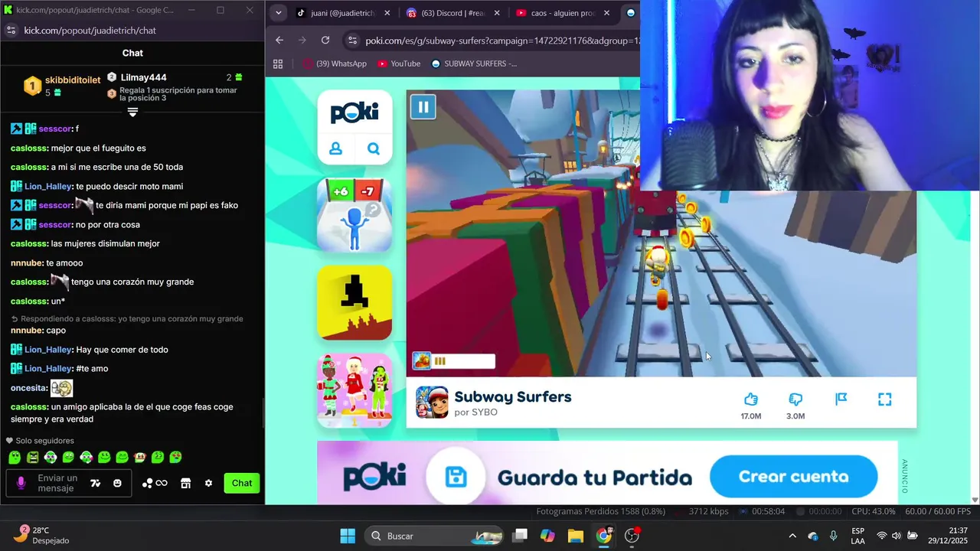This screenshot has width=980, height=551.
Task: Go back in Poki browser window
Action: pyautogui.click(x=279, y=40)
